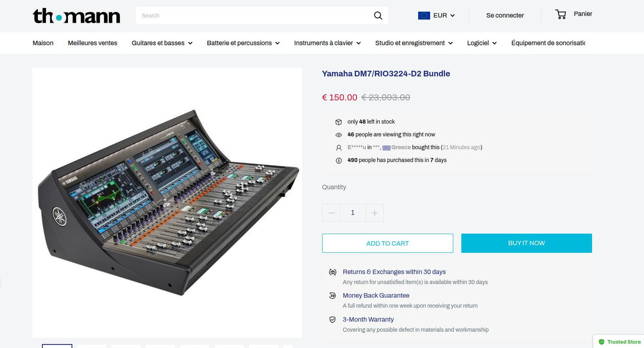Click the sale price € 150.00
644x348 pixels.
(340, 98)
